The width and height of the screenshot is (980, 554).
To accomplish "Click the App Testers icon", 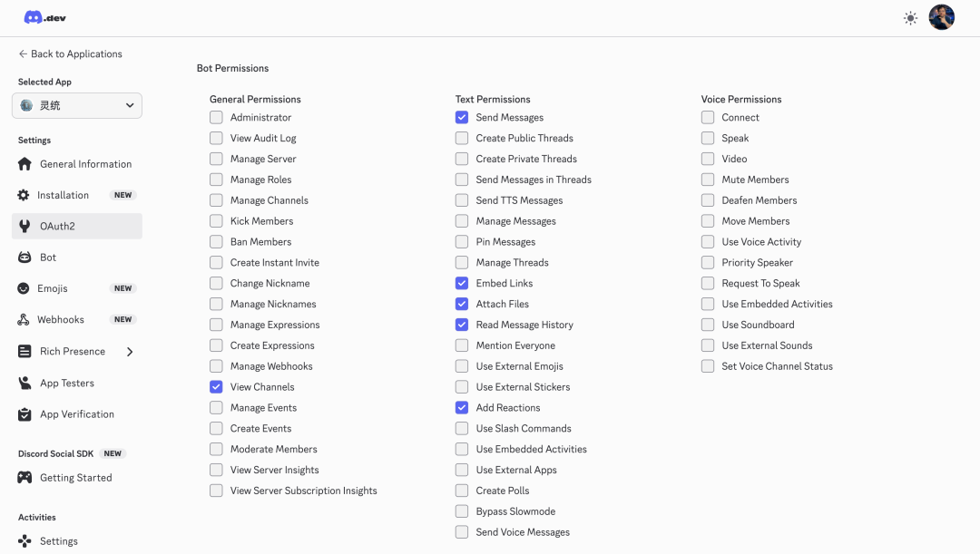I will pos(24,383).
